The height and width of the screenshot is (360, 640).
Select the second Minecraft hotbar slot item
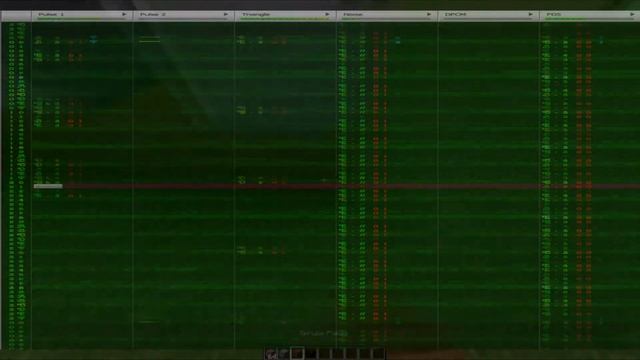(284, 354)
